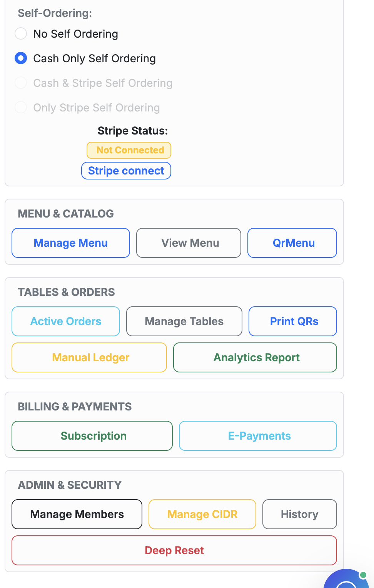Click the red Deep Reset button

click(x=174, y=550)
